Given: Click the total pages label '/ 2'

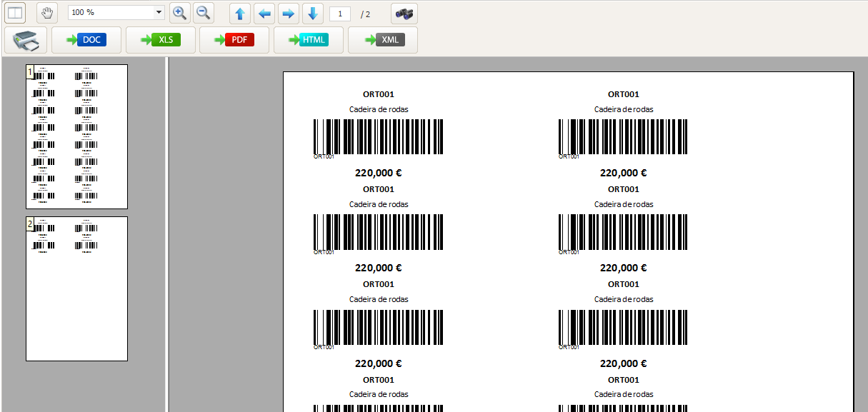Looking at the screenshot, I should pyautogui.click(x=366, y=14).
